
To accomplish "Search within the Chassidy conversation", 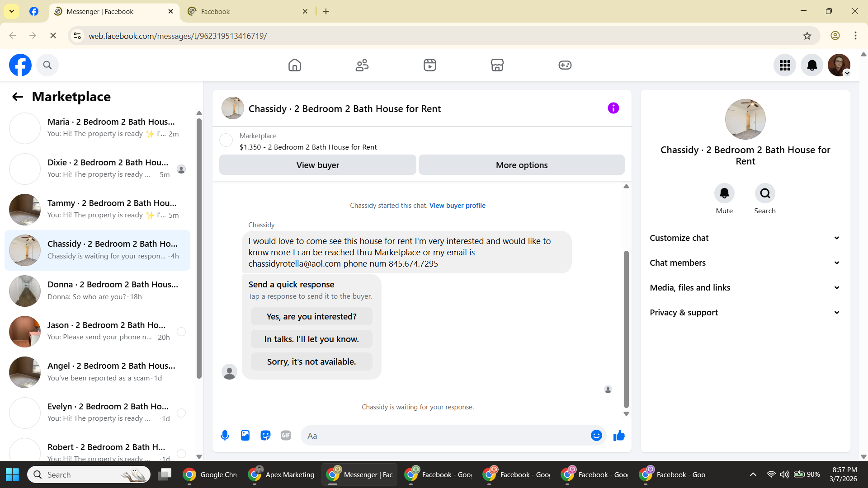I will tap(765, 193).
